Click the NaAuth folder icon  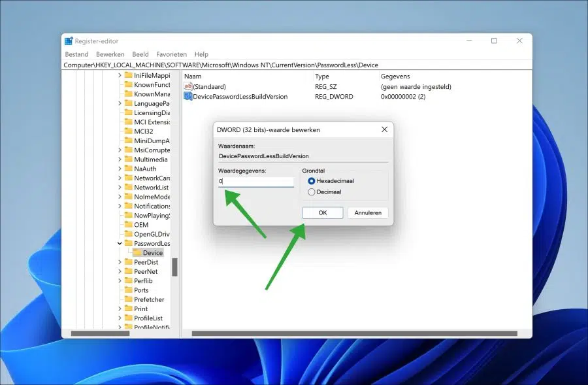pyautogui.click(x=129, y=169)
